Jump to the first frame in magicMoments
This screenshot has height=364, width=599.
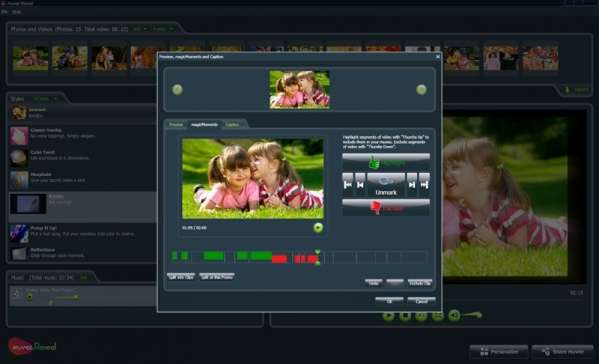348,185
